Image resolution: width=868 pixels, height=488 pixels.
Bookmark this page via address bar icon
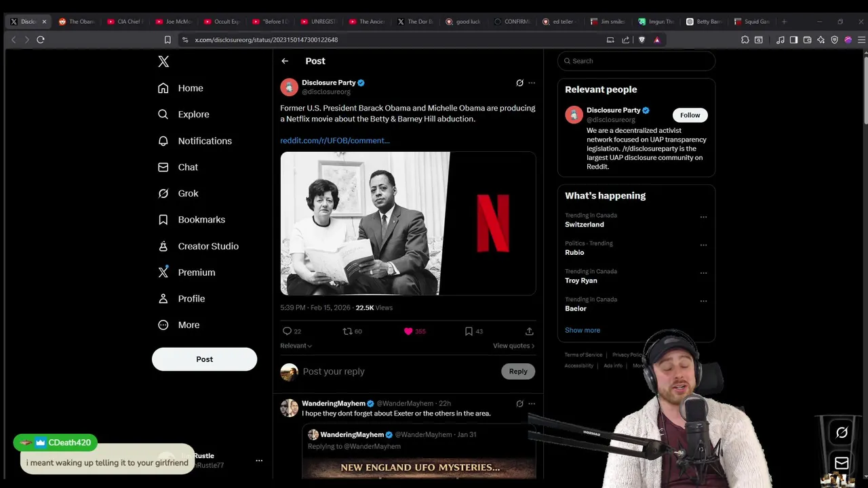167,40
